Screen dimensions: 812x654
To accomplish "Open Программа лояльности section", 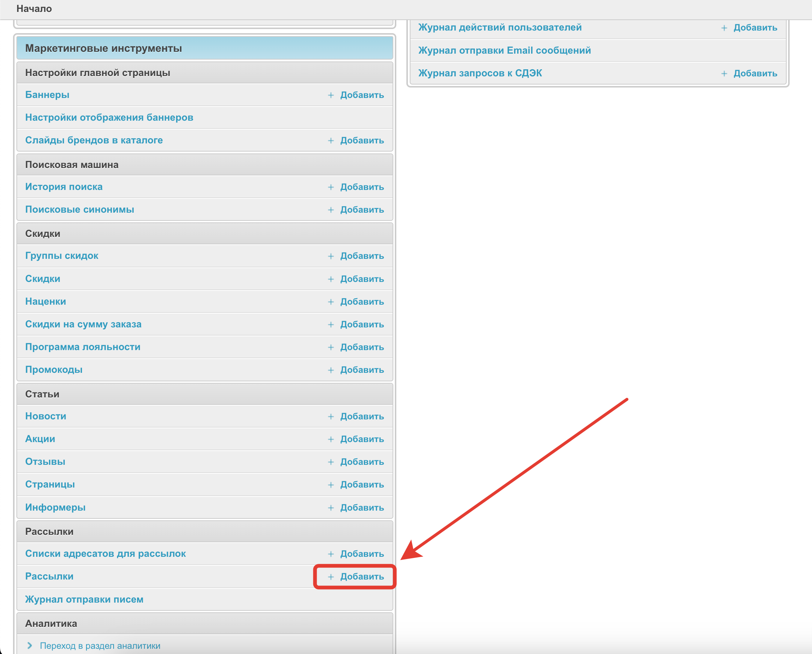I will pyautogui.click(x=83, y=347).
